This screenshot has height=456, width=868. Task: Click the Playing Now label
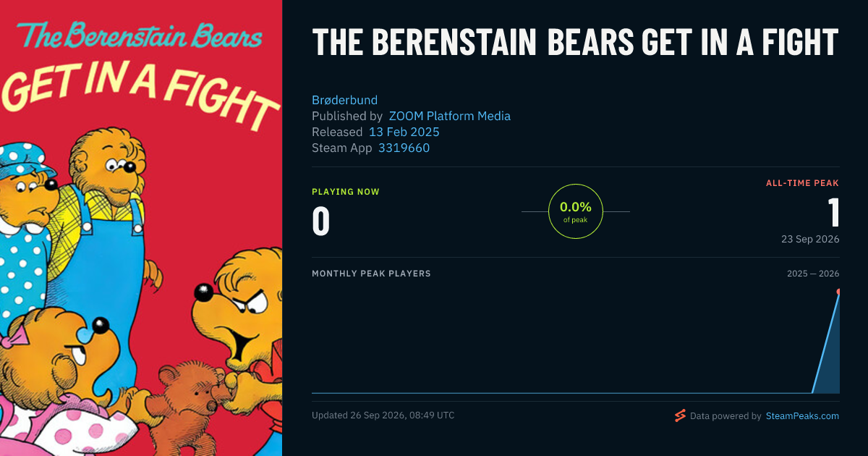click(346, 192)
